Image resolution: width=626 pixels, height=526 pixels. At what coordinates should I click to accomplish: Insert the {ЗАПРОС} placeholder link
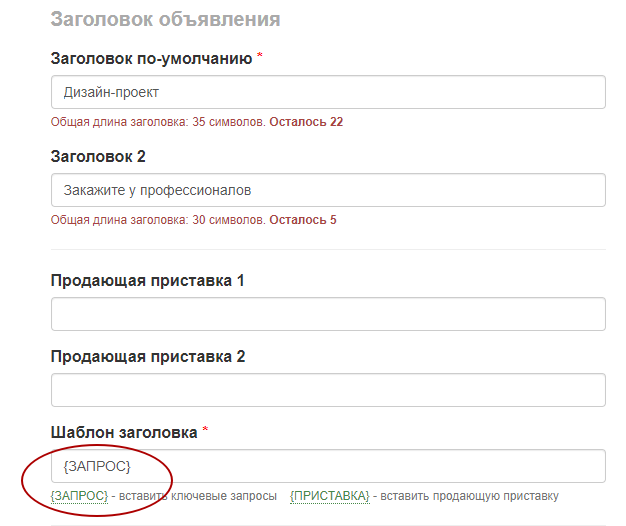click(79, 496)
